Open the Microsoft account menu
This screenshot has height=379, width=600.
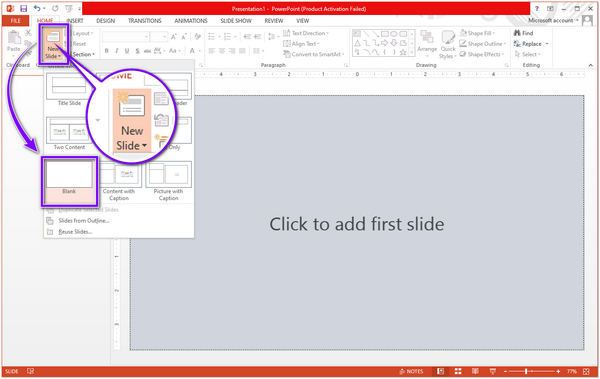pyautogui.click(x=553, y=21)
